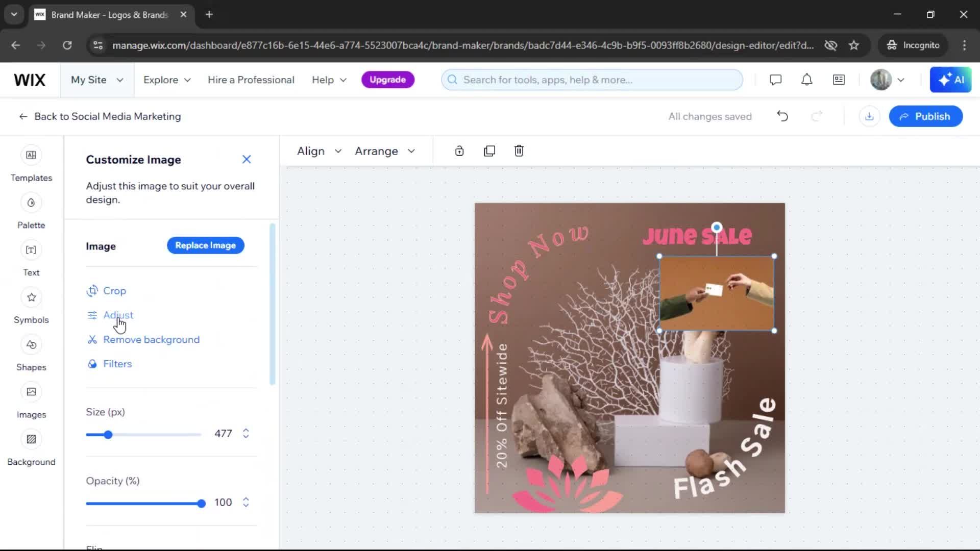Click the browser address bar URL
This screenshot has height=551, width=980.
(x=463, y=45)
